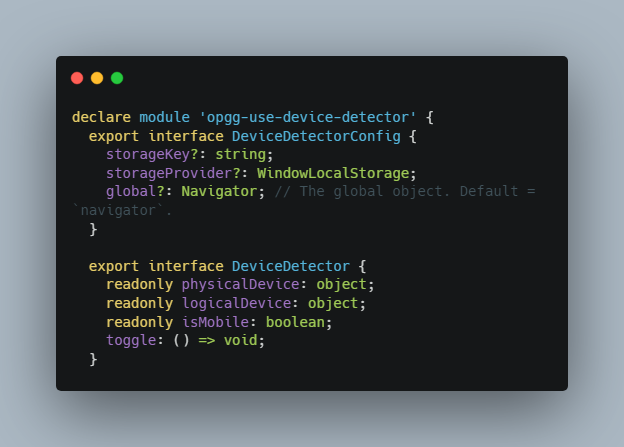Click the closing brace of DeviceDetector

click(93, 359)
